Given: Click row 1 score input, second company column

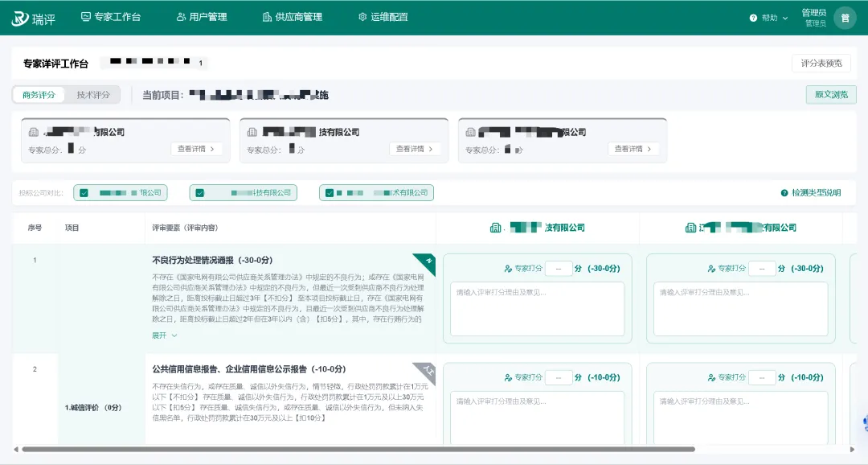Looking at the screenshot, I should 762,269.
